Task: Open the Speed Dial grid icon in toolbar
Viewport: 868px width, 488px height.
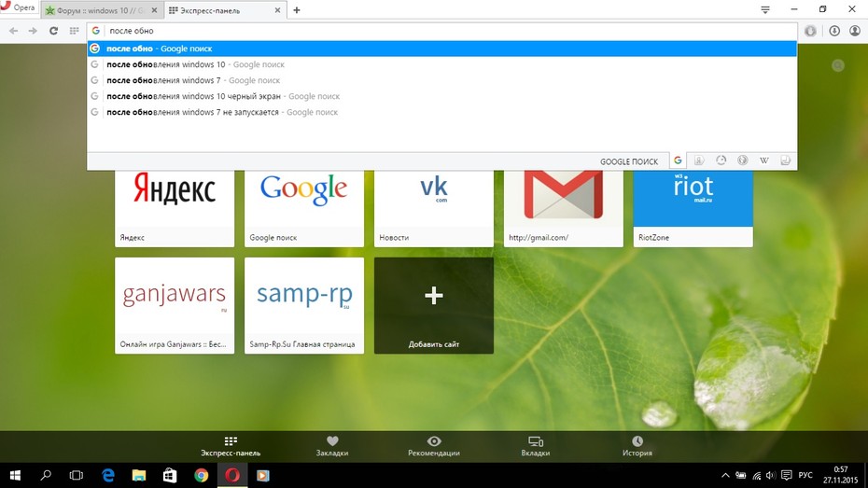Action: coord(74,31)
